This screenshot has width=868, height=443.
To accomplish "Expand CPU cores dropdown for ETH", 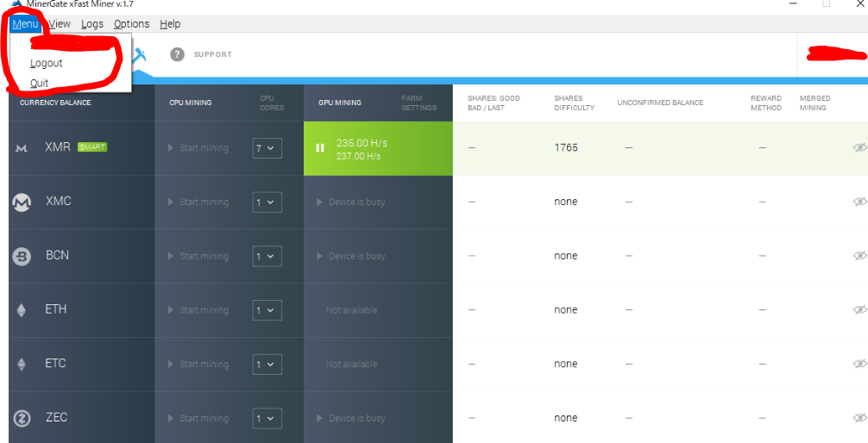I will pyautogui.click(x=267, y=310).
